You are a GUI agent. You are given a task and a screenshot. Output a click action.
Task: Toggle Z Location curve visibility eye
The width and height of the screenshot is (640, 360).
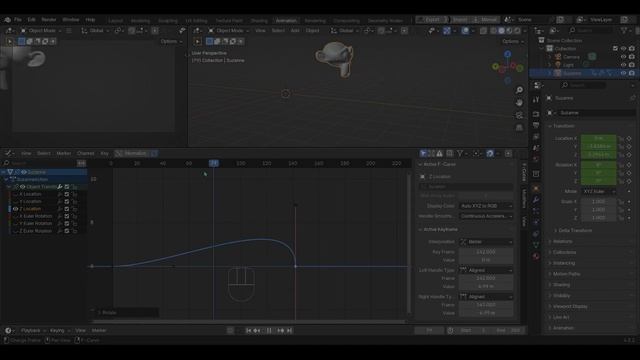[x=16, y=209]
